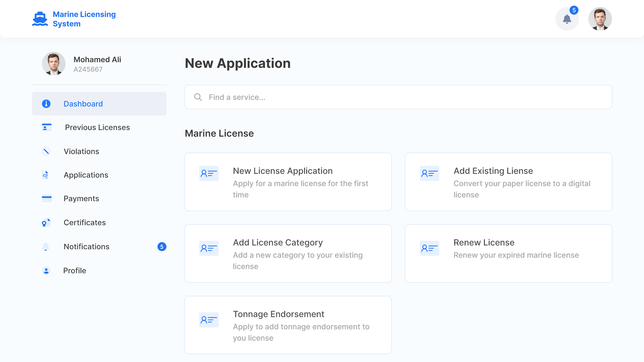Viewport: 644px width, 362px height.
Task: Click the Marine Licensing System ship logo
Action: tap(40, 19)
